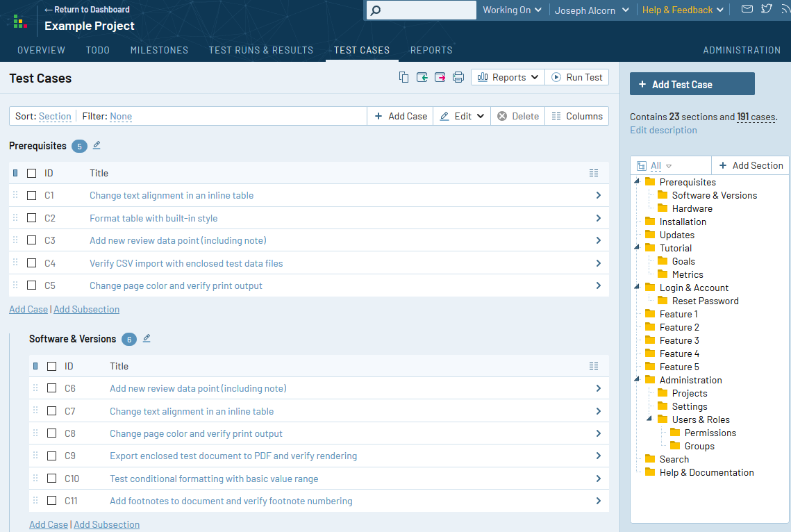Click Add Case in the toolbar
791x532 pixels.
(x=401, y=116)
